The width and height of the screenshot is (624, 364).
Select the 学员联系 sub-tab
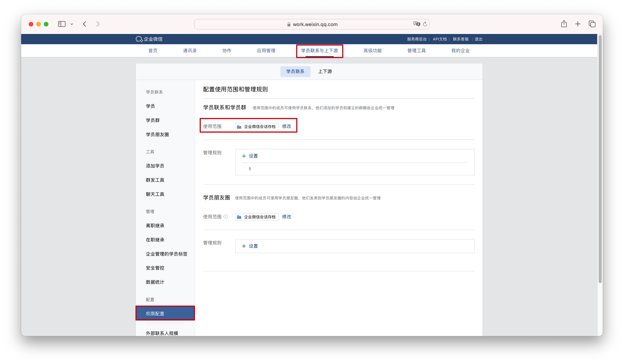(x=295, y=71)
